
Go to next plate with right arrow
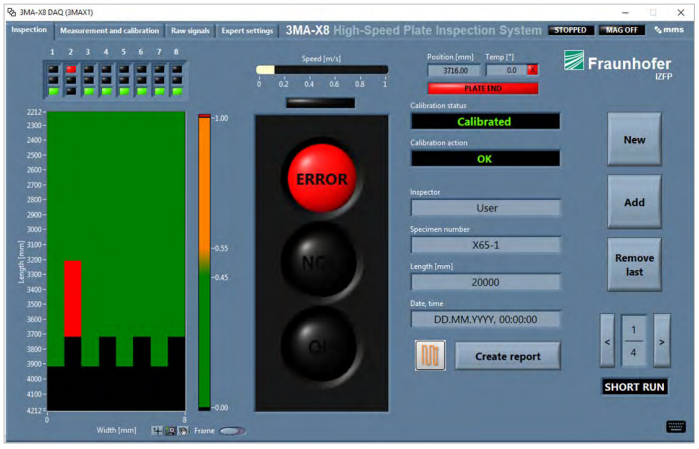click(662, 342)
